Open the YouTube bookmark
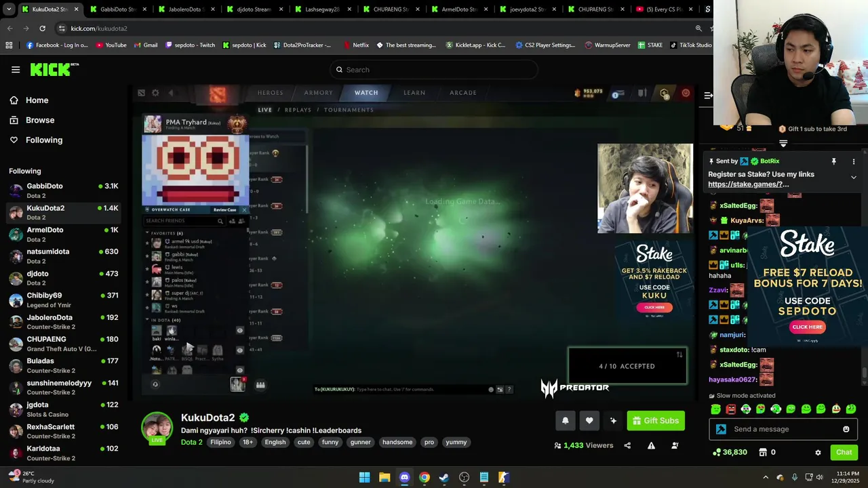868x488 pixels. coord(111,45)
